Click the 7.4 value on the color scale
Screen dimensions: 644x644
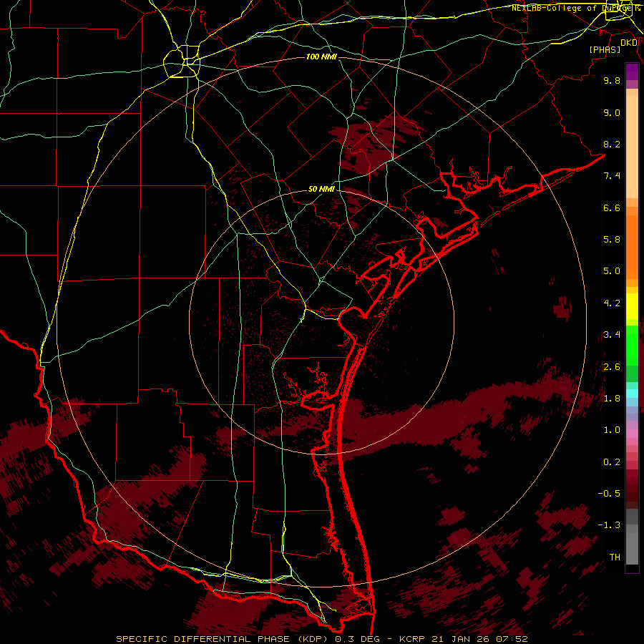tap(612, 176)
